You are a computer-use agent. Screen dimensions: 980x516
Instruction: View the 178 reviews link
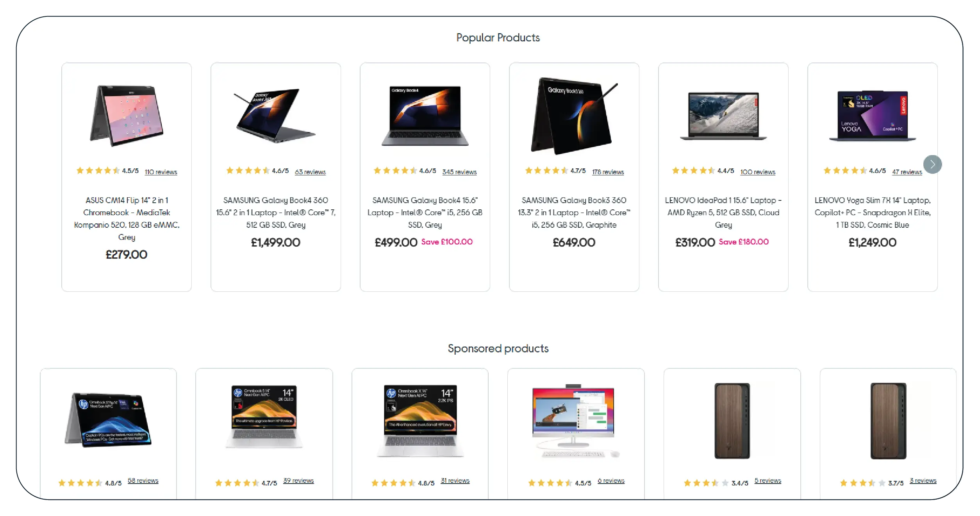click(x=608, y=172)
